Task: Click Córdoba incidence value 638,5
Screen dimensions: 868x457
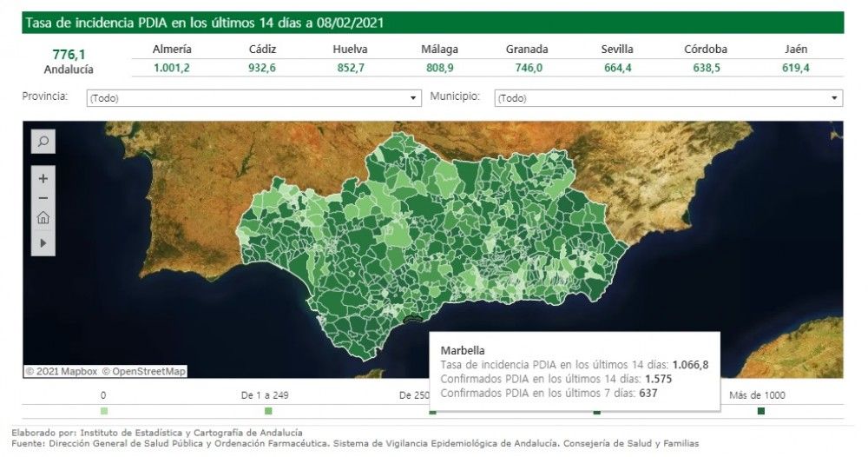Action: tap(707, 68)
